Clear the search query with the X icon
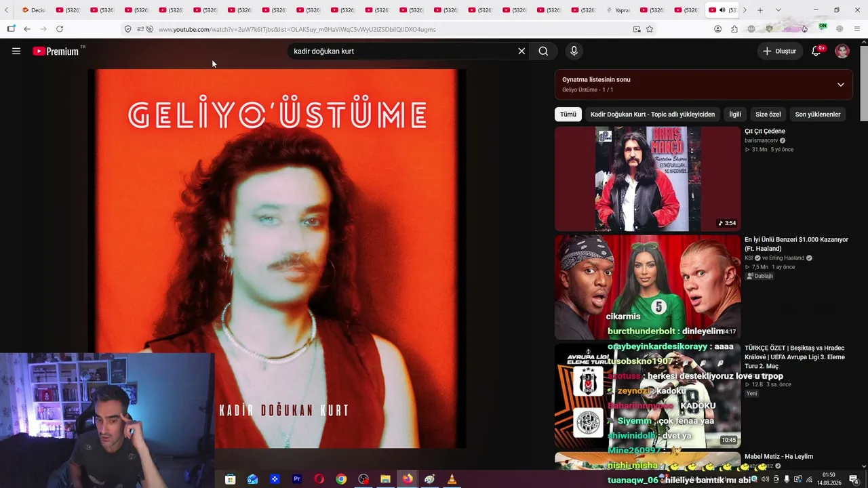Viewport: 868px width, 488px height. [x=521, y=51]
